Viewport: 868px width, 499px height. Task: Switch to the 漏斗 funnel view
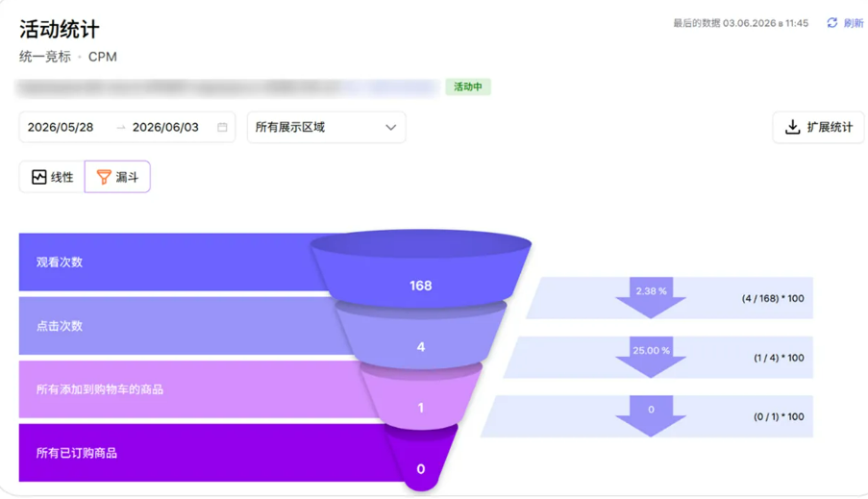(117, 177)
